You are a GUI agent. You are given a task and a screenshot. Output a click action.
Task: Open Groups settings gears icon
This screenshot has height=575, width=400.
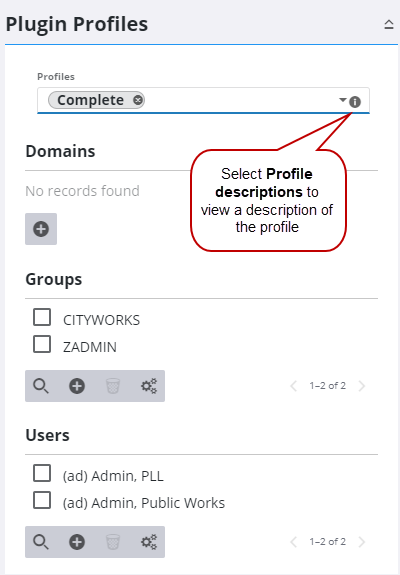[x=149, y=386]
